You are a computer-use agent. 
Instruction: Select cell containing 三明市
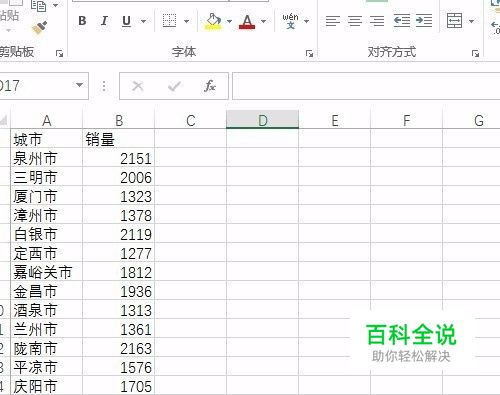point(47,177)
